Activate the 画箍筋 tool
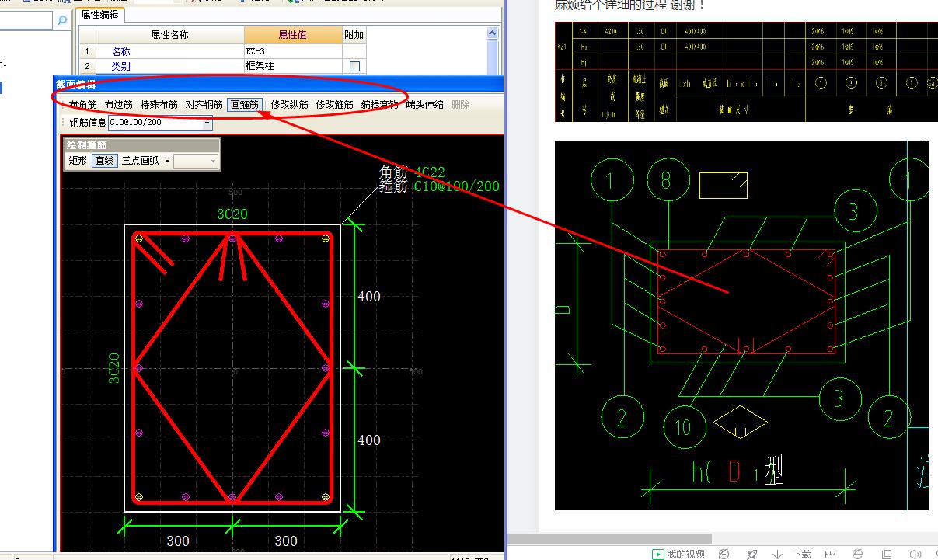 (x=244, y=104)
